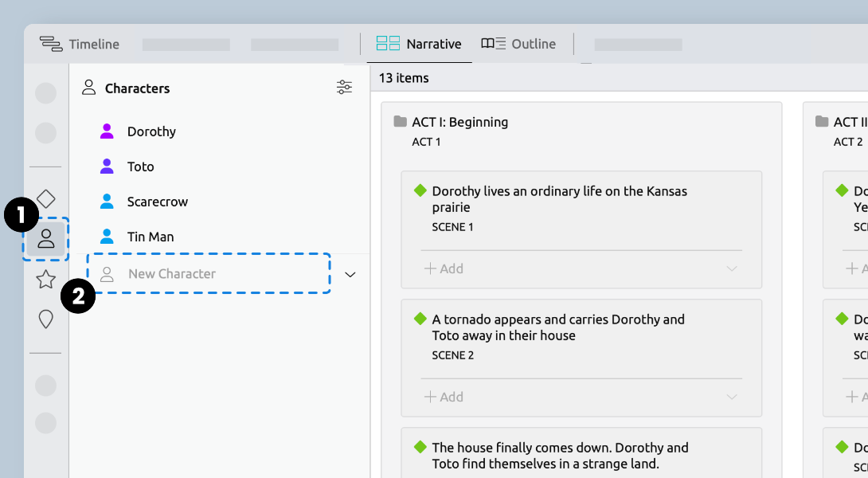Click the Narrative grid icon
The width and height of the screenshot is (868, 478).
point(388,43)
